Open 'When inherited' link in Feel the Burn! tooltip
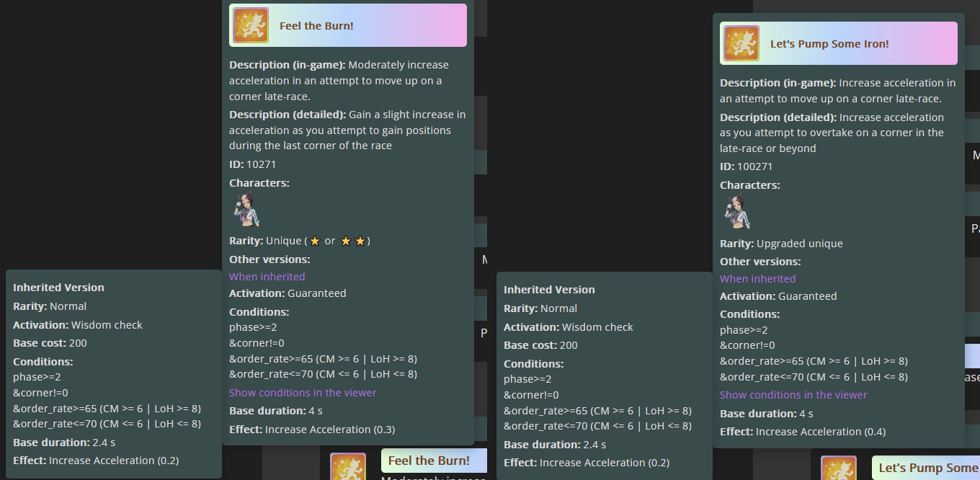Viewport: 980px width, 480px height. tap(267, 277)
